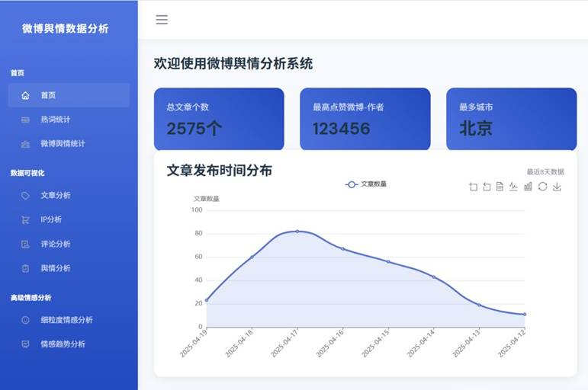Restore the chart using the refresh icon
This screenshot has height=390, width=588.
click(x=542, y=186)
